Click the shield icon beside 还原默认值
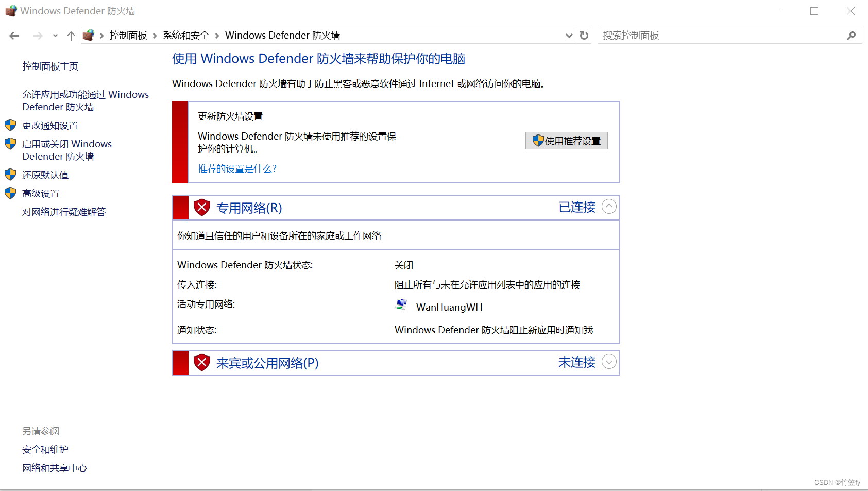The image size is (868, 491). pos(10,175)
